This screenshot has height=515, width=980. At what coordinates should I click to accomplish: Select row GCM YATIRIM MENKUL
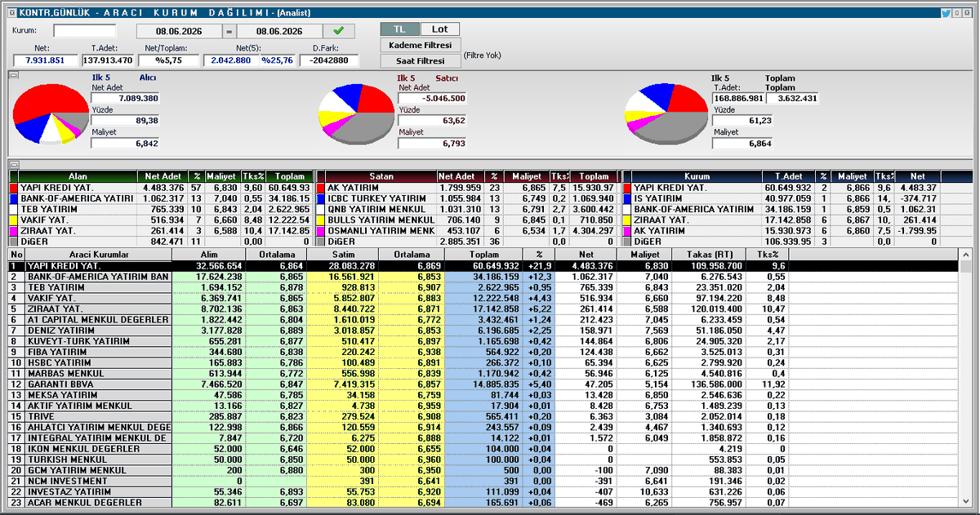pyautogui.click(x=483, y=469)
